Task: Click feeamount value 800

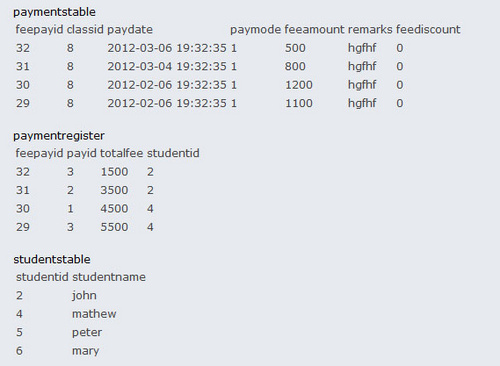Action: pos(295,66)
